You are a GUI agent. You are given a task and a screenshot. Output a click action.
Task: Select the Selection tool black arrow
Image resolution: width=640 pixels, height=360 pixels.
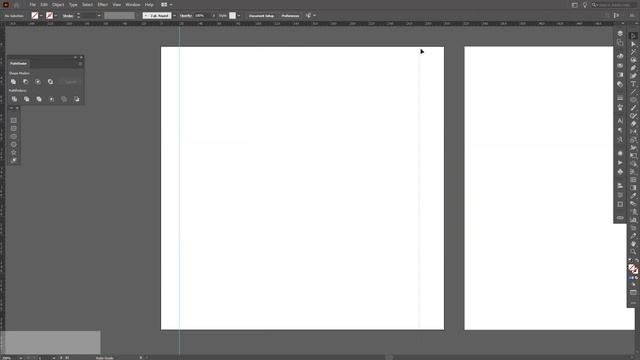pos(633,36)
